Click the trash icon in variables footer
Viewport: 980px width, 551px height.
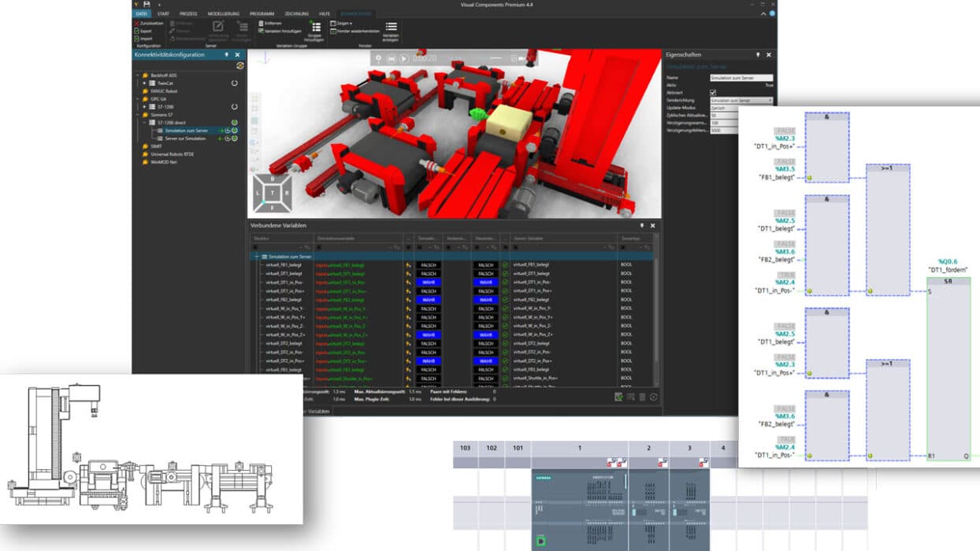tap(642, 398)
